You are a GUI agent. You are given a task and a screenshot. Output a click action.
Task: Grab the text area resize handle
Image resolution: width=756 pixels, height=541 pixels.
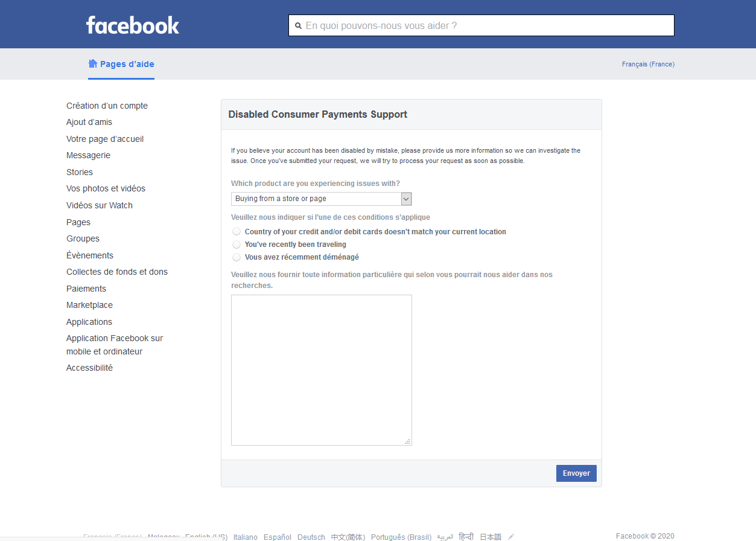coord(408,441)
